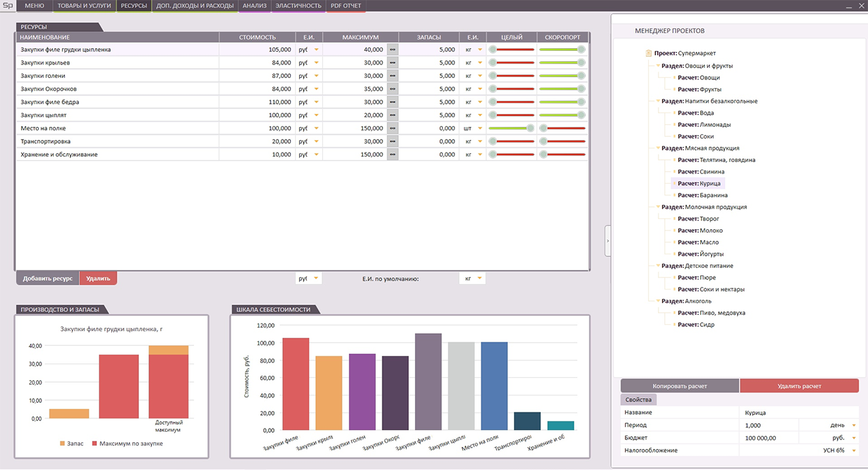This screenshot has height=470, width=868.
Task: Collapse the side panel using the arrow handle
Action: click(608, 241)
